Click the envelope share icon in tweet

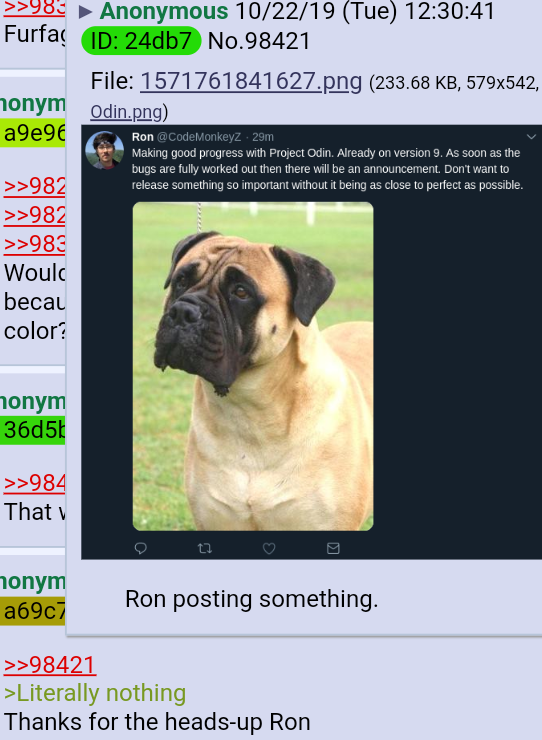[x=333, y=548]
